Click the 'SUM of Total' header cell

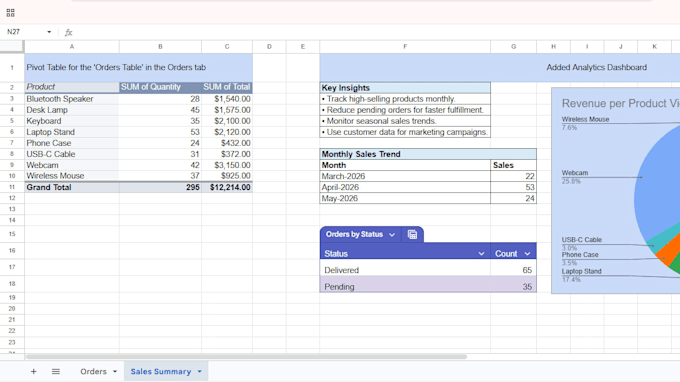227,87
